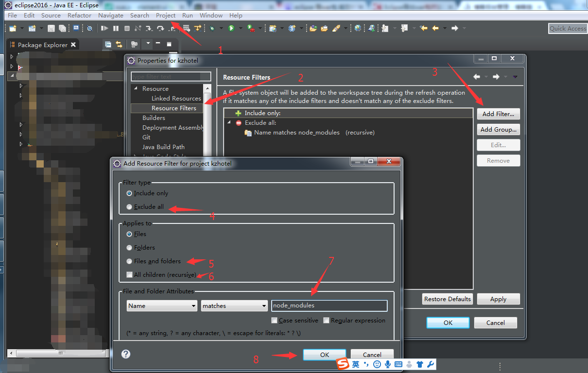Click the Last Edit Location arrow icon

(424, 28)
